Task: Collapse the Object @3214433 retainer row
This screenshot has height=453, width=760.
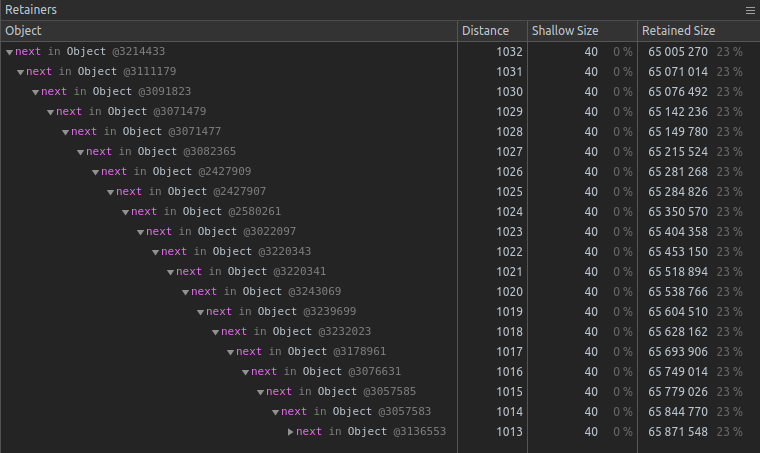Action: (x=9, y=52)
